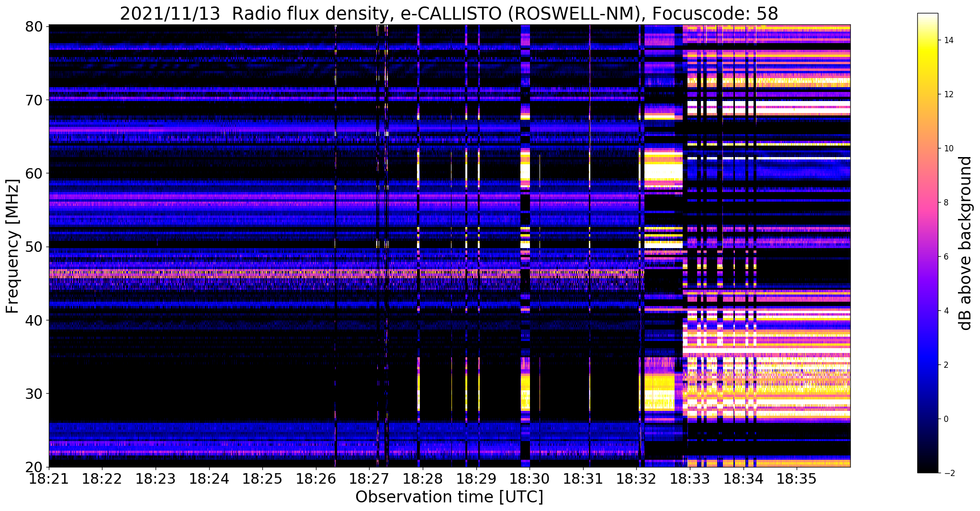The image size is (980, 511).
Task: Click the 18:21 time tick label
Action: coord(49,478)
